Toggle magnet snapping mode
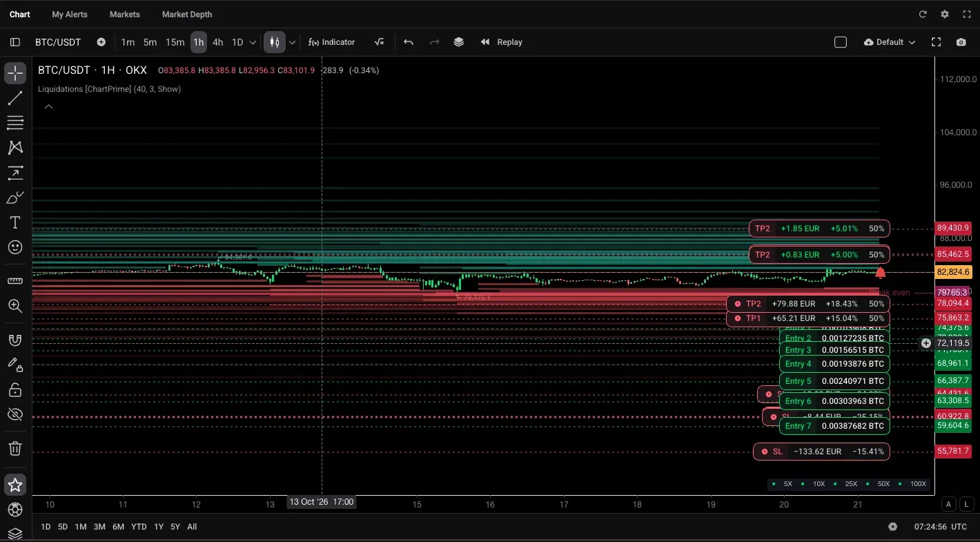Screen dimensions: 980x542 [x=15, y=339]
